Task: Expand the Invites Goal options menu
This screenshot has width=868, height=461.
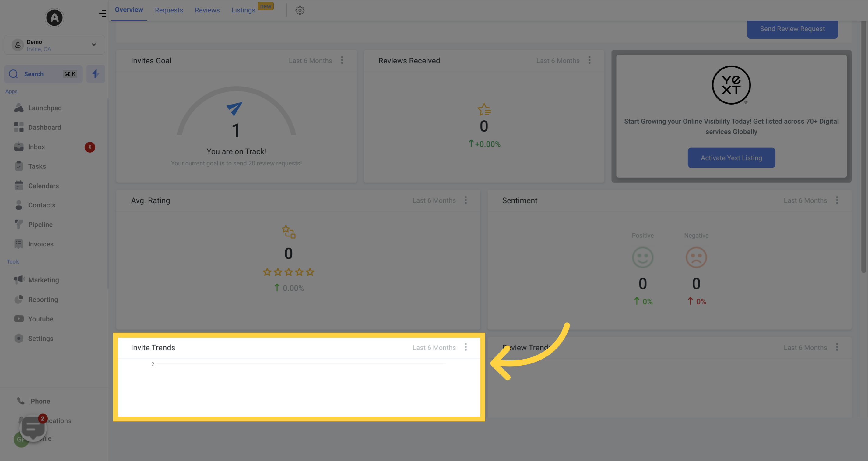Action: click(x=342, y=60)
